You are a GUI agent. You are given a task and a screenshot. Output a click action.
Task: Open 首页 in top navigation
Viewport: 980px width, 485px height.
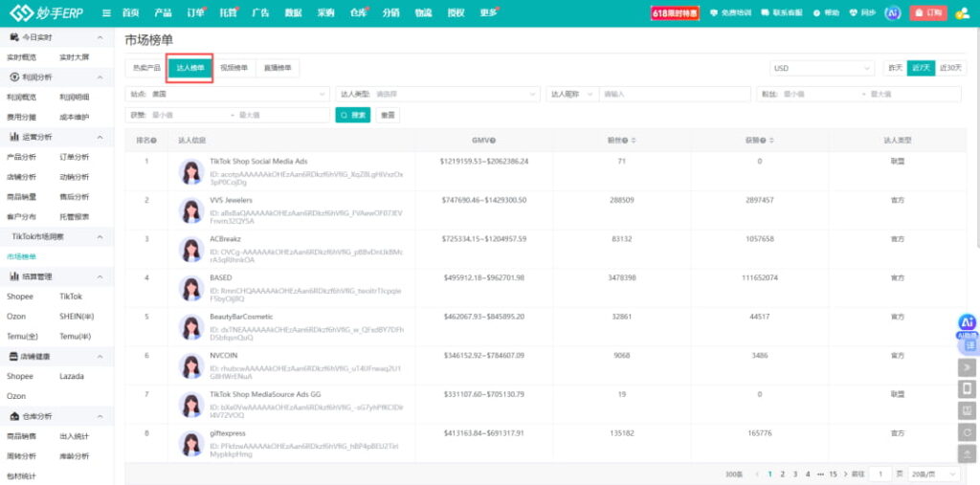coord(130,12)
